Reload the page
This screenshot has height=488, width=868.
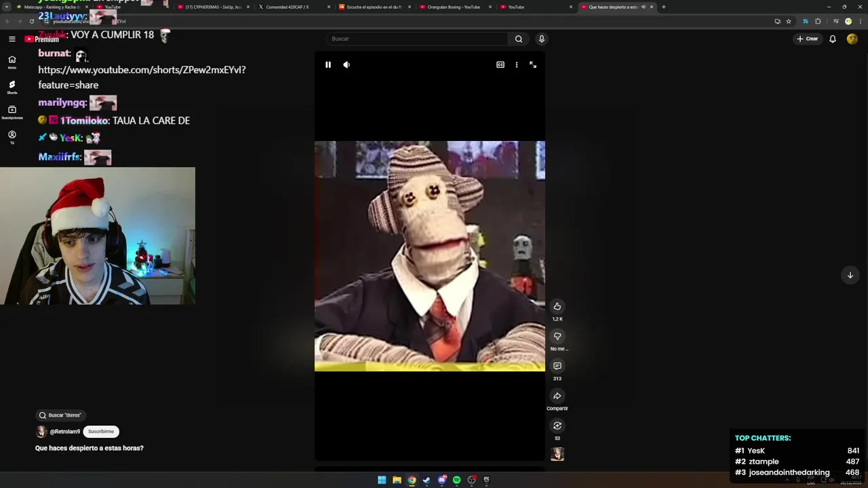click(31, 21)
